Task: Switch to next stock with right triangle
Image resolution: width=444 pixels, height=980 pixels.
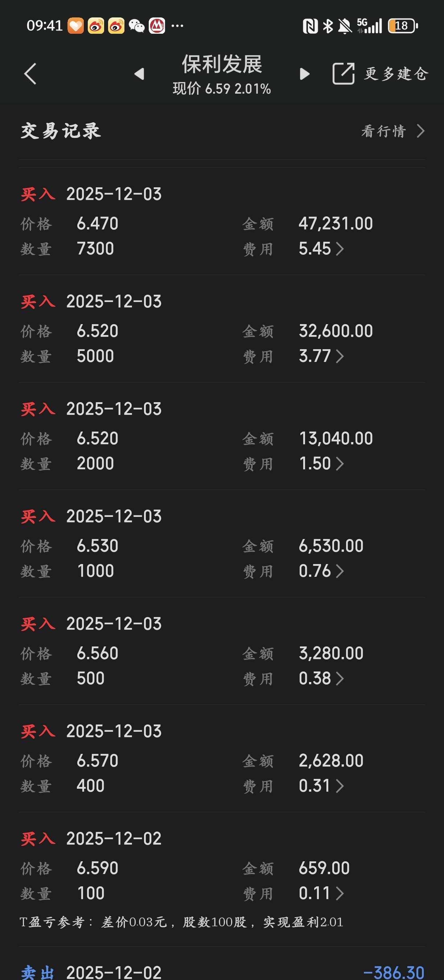Action: tap(304, 74)
